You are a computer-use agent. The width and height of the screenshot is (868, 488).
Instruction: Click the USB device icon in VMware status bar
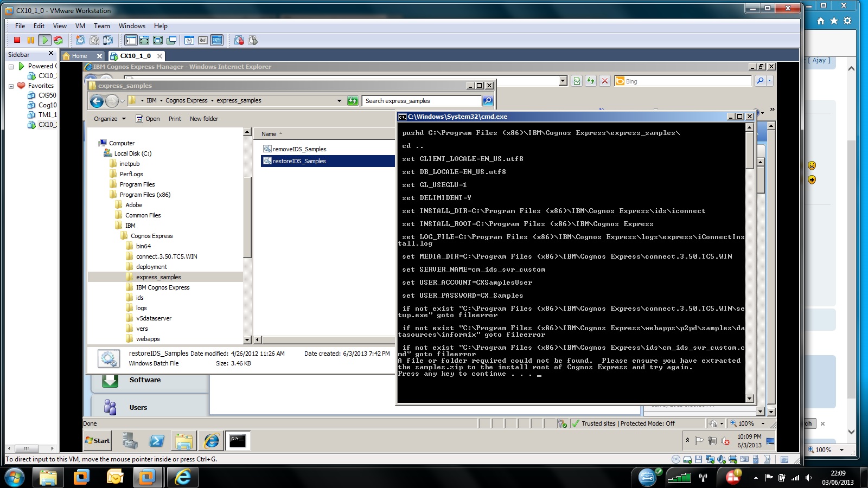point(756,459)
